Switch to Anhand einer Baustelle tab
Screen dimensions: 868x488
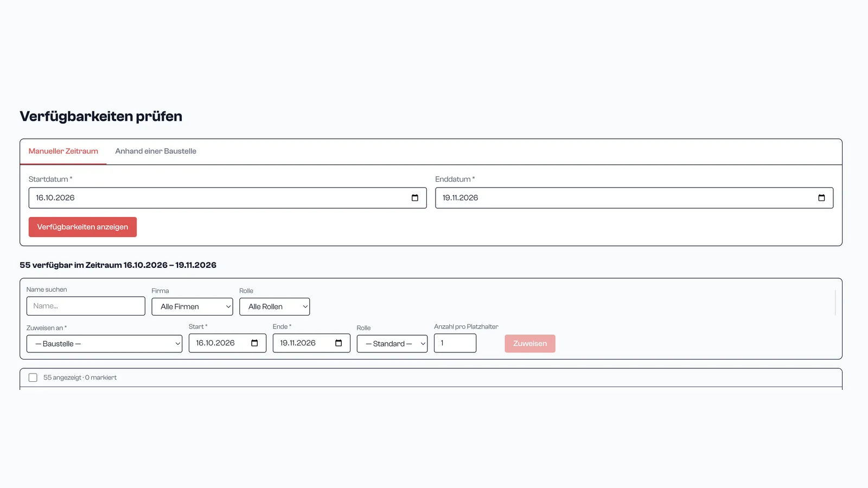click(156, 151)
